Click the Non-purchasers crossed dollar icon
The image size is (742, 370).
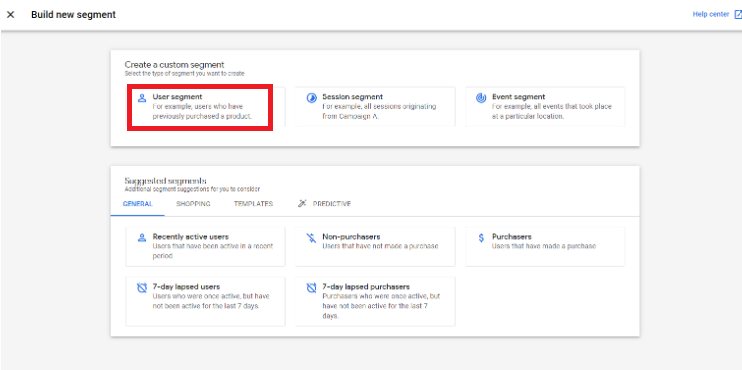pyautogui.click(x=311, y=238)
